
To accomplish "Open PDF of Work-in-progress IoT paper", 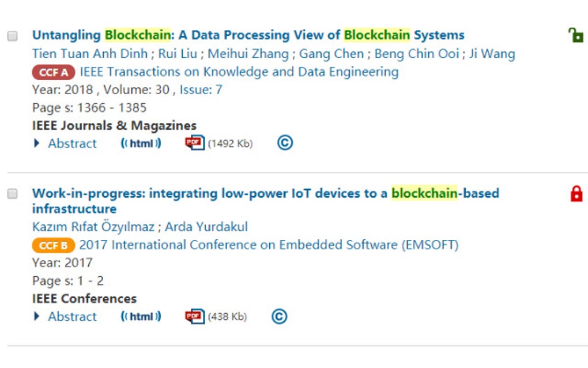I will point(195,316).
